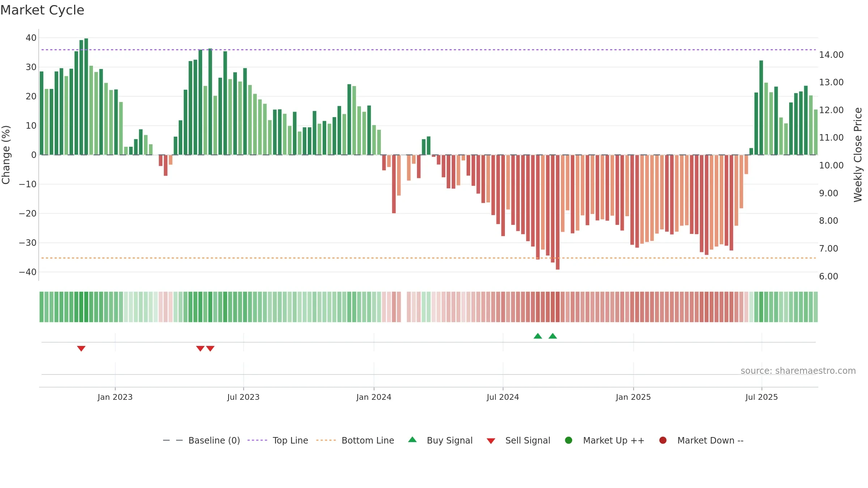
Task: Click the red Market Down circle icon
Action: point(663,440)
